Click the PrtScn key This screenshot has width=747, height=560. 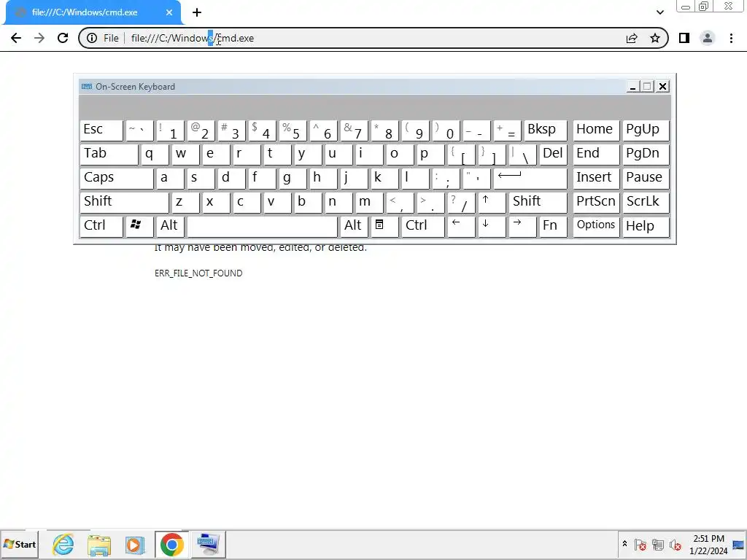click(x=596, y=202)
